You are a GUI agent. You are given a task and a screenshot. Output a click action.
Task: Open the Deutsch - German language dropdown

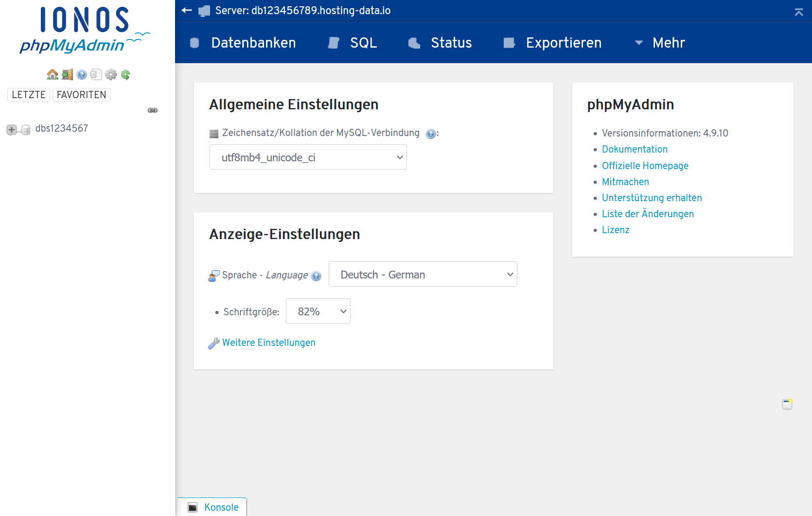click(423, 275)
